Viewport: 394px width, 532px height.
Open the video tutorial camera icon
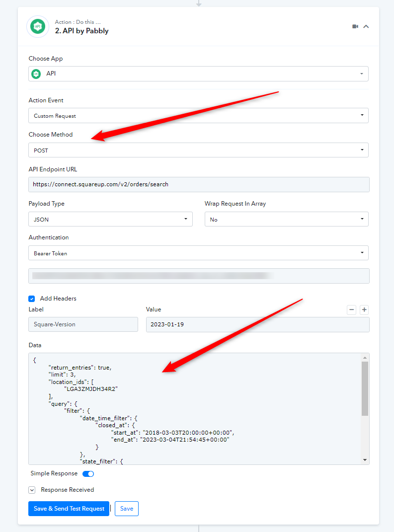(355, 26)
